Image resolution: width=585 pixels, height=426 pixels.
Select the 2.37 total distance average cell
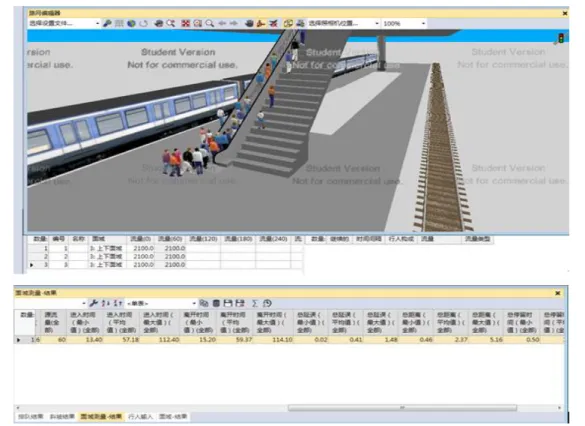(x=451, y=339)
